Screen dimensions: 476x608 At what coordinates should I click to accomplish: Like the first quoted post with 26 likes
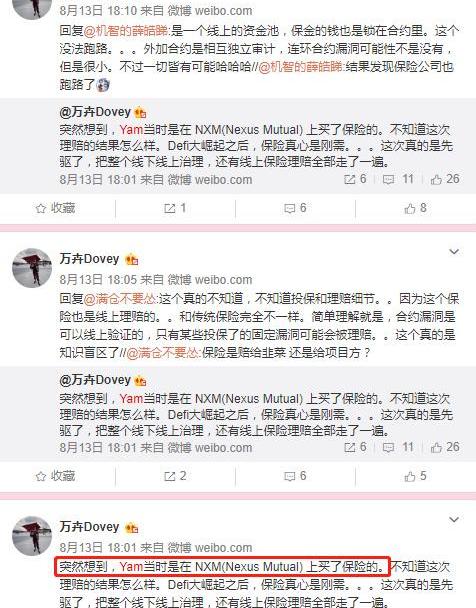point(445,179)
